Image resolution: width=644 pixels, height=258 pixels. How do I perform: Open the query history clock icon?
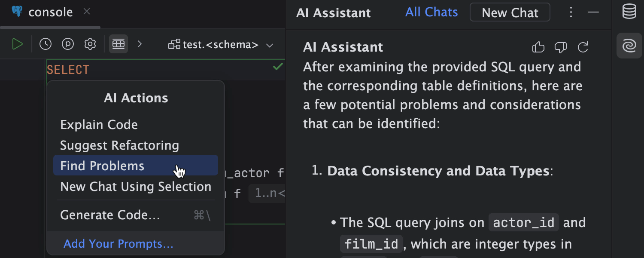pyautogui.click(x=46, y=44)
